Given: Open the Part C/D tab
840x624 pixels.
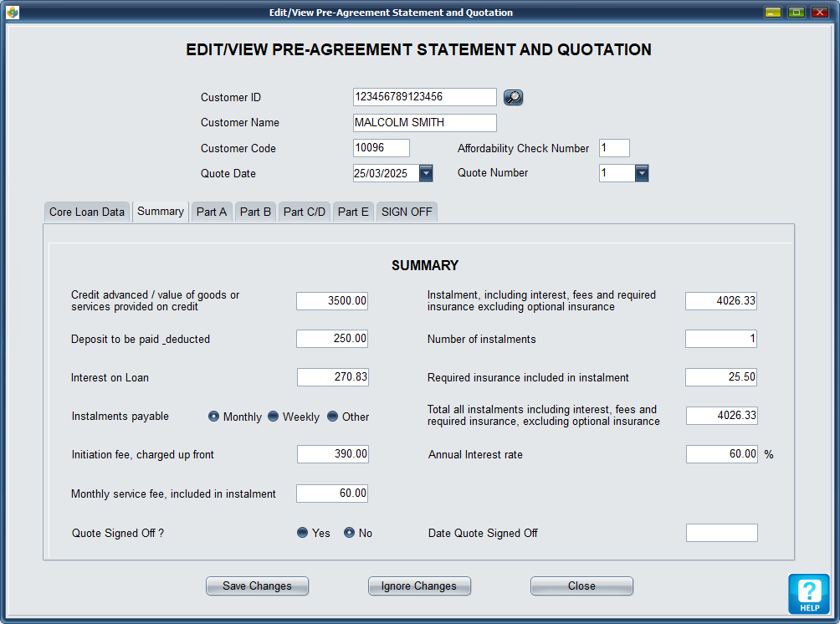Looking at the screenshot, I should tap(305, 212).
